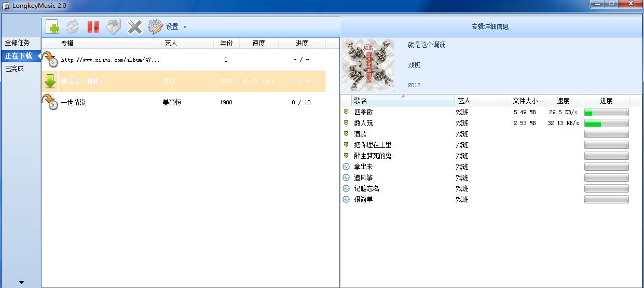
Task: Sort tasks by 专辑 column header
Action: point(110,43)
